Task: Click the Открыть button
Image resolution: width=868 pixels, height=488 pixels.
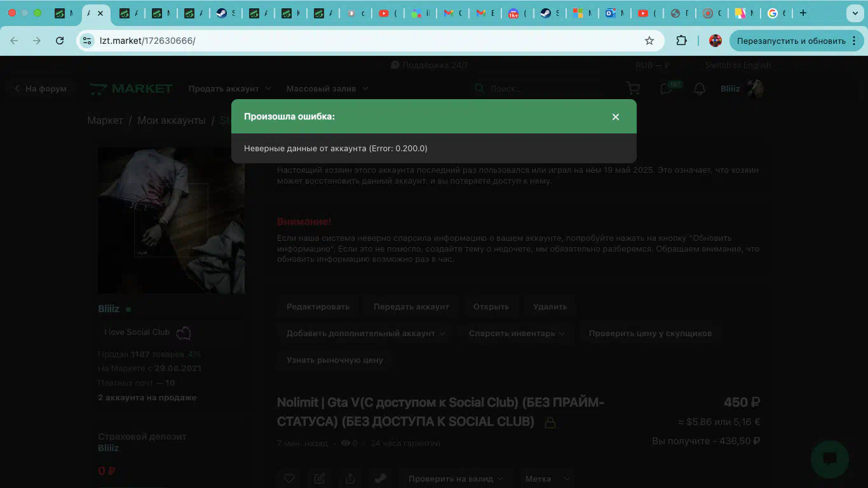Action: point(491,306)
